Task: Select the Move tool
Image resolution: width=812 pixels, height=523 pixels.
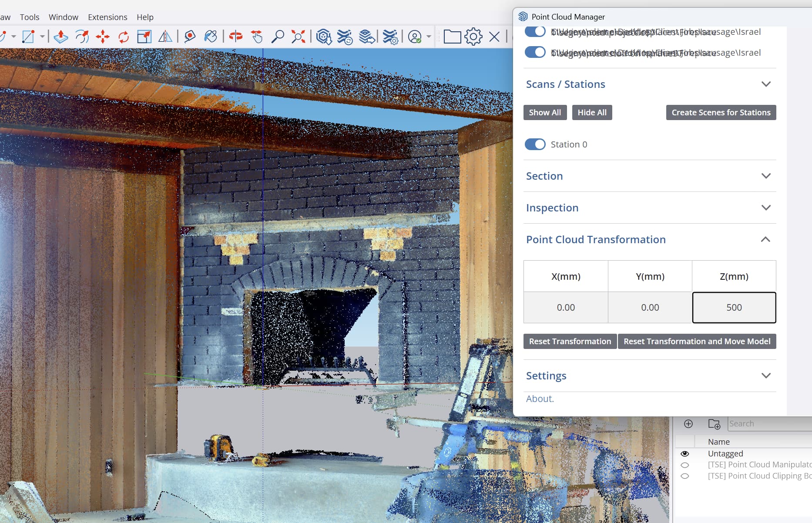Action: (x=103, y=37)
